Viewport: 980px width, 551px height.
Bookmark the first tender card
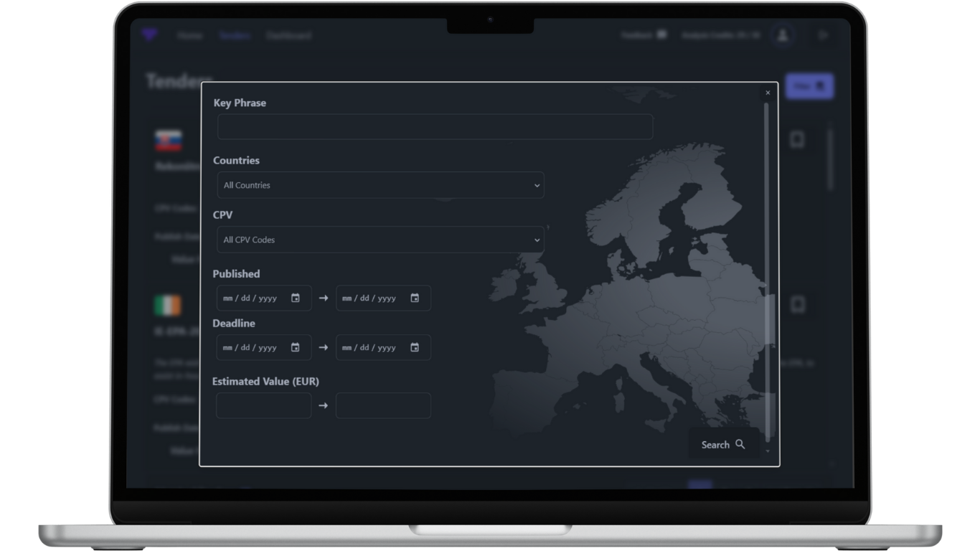coord(796,139)
